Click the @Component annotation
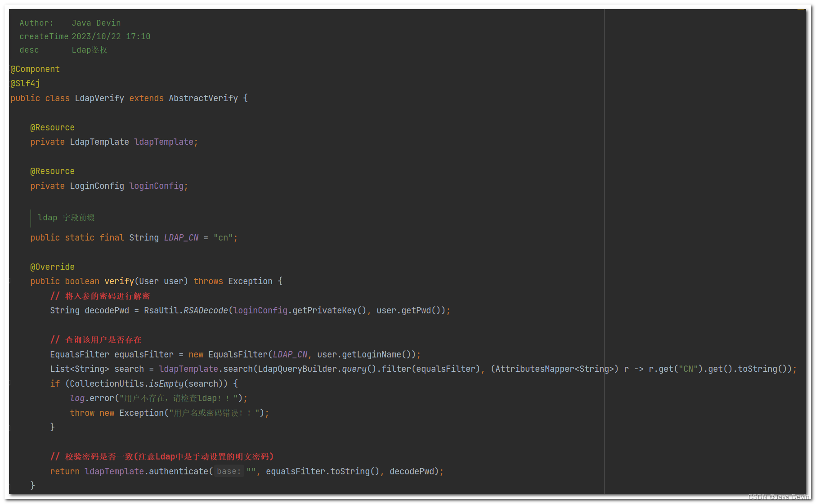This screenshot has width=816, height=504. (35, 69)
